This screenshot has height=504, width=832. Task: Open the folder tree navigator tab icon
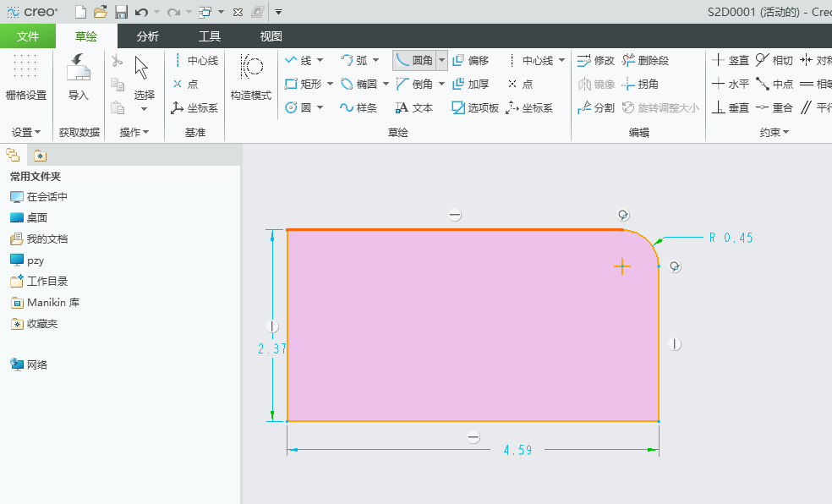(x=13, y=156)
